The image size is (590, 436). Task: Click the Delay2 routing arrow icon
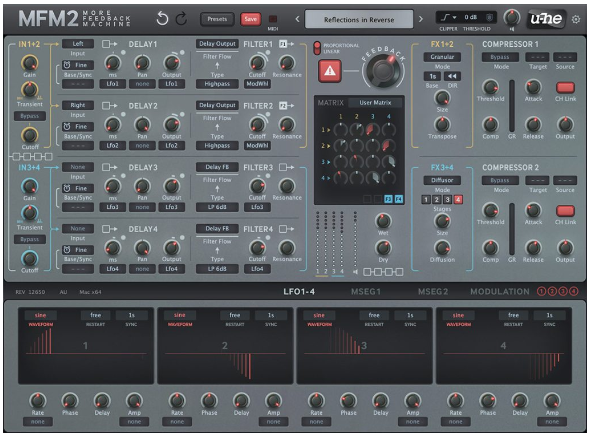pos(109,106)
